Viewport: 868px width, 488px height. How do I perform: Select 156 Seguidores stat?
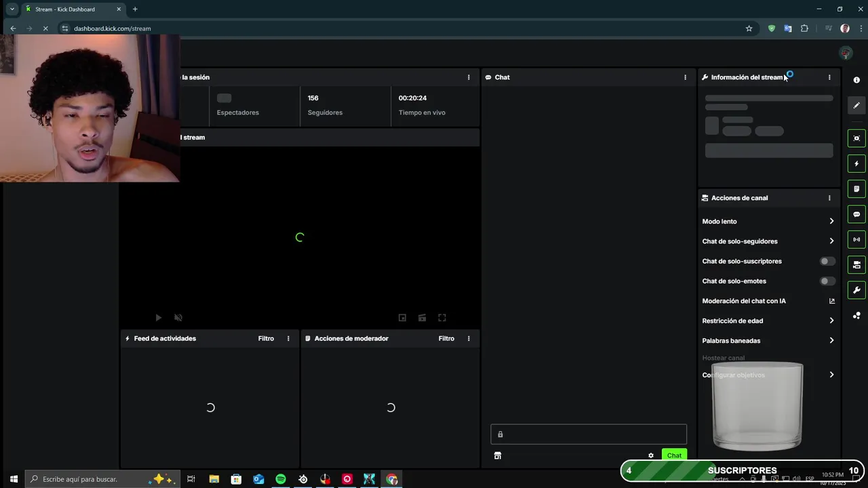(345, 106)
